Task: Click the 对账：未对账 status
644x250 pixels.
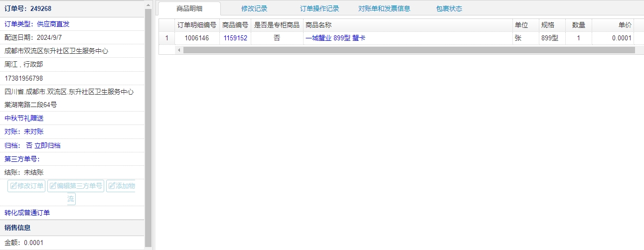Action: pyautogui.click(x=24, y=131)
